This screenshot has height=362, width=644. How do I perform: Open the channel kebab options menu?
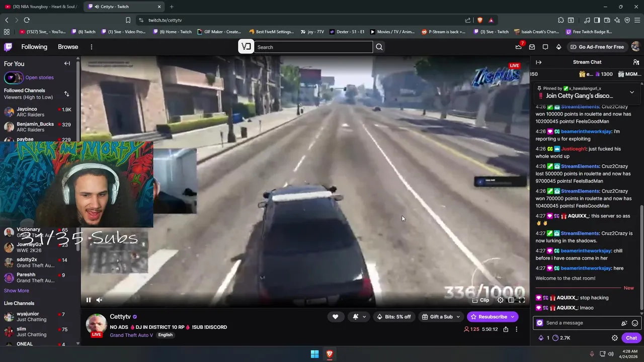pyautogui.click(x=516, y=329)
